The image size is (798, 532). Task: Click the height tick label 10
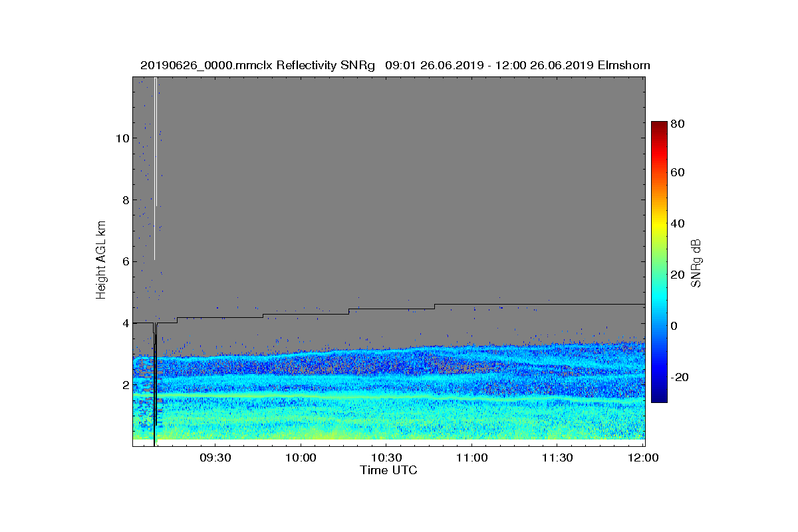pyautogui.click(x=122, y=138)
